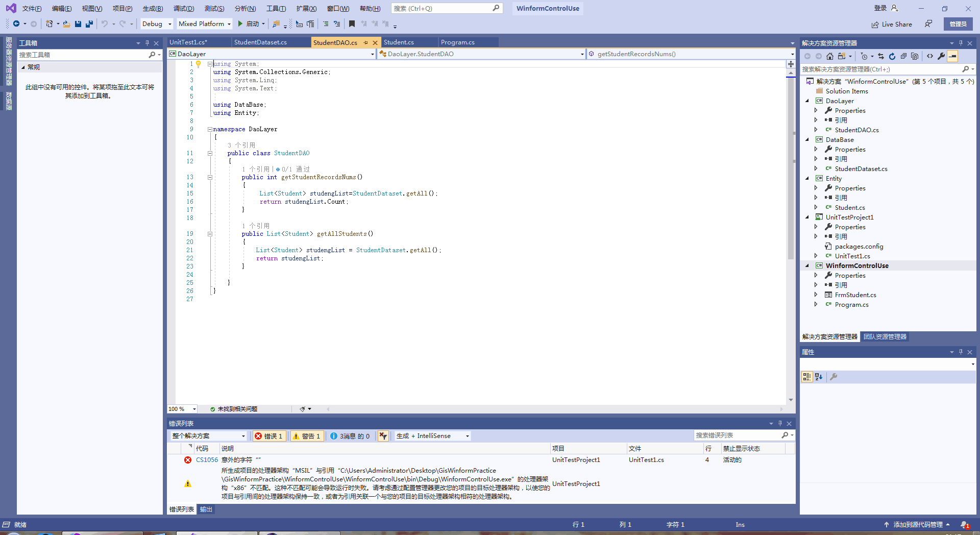
Task: Open the Debug menu
Action: click(184, 8)
